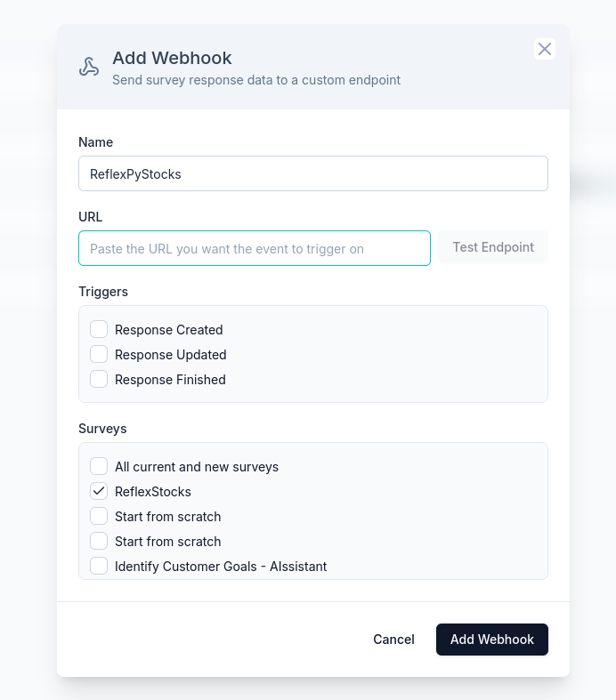The image size is (616, 700).
Task: Click the webhook icon in the header
Action: (89, 67)
